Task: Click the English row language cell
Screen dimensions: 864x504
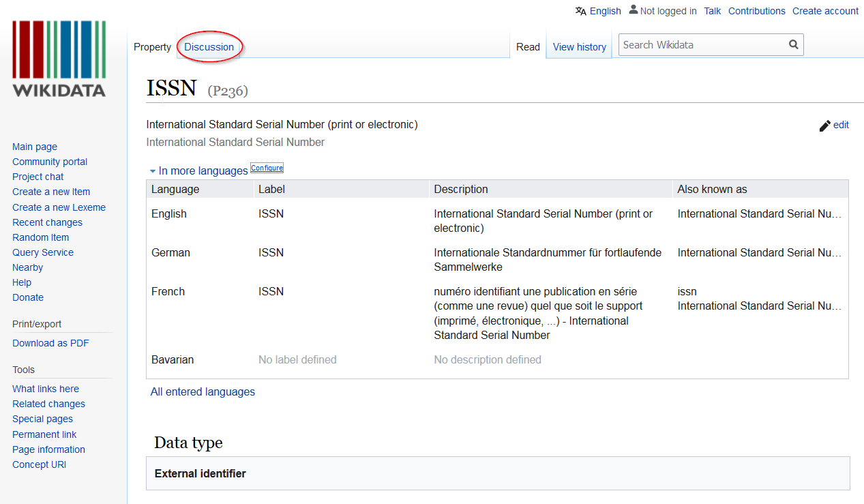Action: [169, 214]
